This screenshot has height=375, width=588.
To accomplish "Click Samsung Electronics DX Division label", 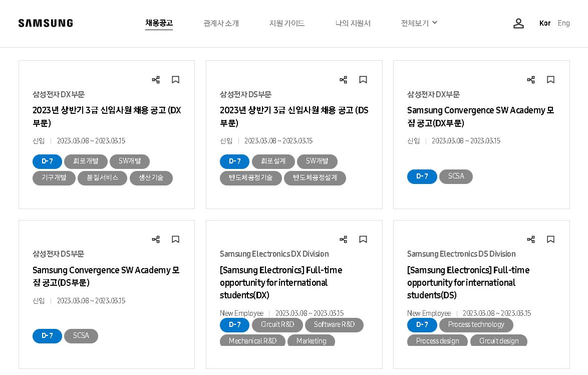I will pos(274,254).
